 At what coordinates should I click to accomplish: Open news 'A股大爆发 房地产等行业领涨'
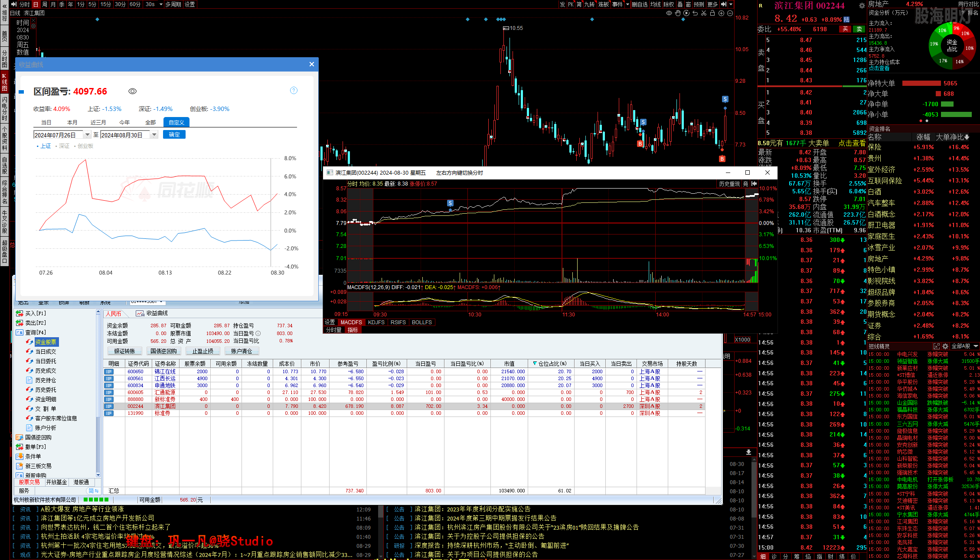(x=82, y=509)
